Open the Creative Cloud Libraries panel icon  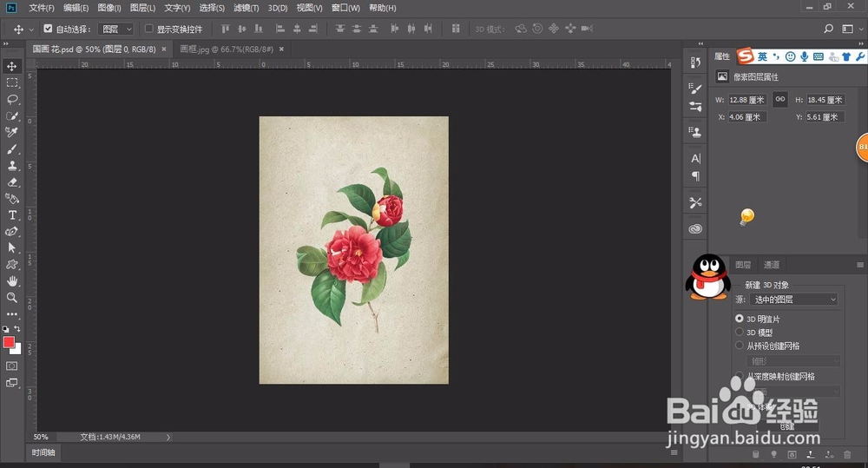(696, 228)
